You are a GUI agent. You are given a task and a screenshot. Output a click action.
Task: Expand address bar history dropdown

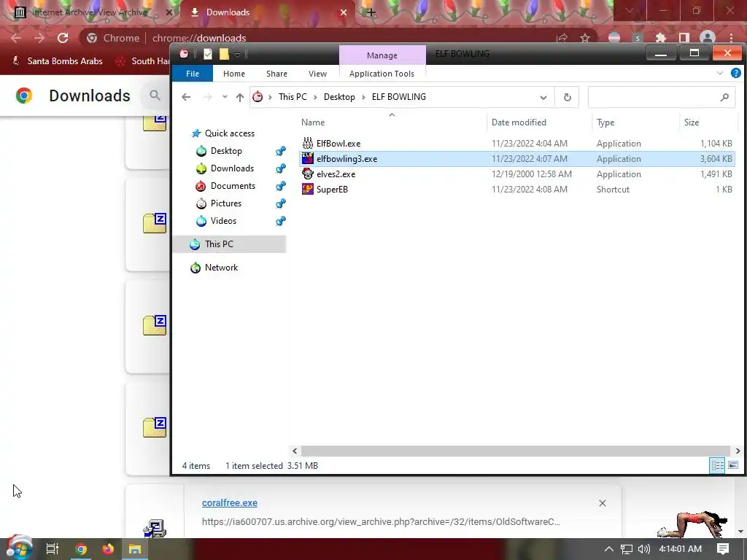tap(543, 97)
